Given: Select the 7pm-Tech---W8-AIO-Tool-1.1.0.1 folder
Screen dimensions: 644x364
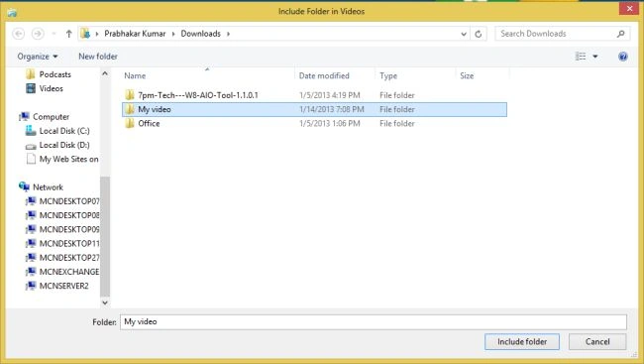Looking at the screenshot, I should pos(198,95).
